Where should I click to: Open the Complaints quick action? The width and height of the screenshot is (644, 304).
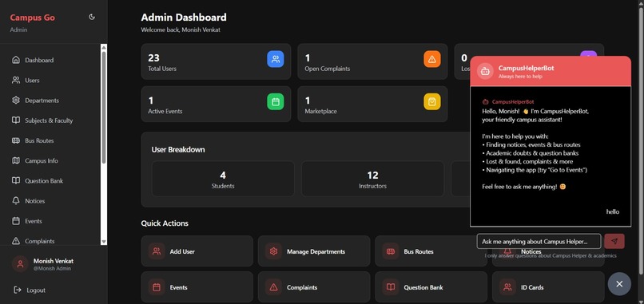[314, 287]
